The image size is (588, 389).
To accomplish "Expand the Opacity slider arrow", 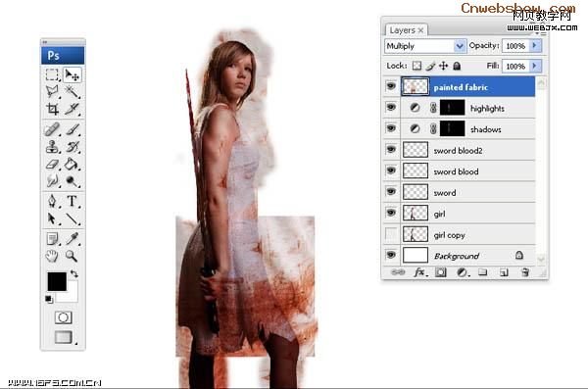I will click(535, 45).
